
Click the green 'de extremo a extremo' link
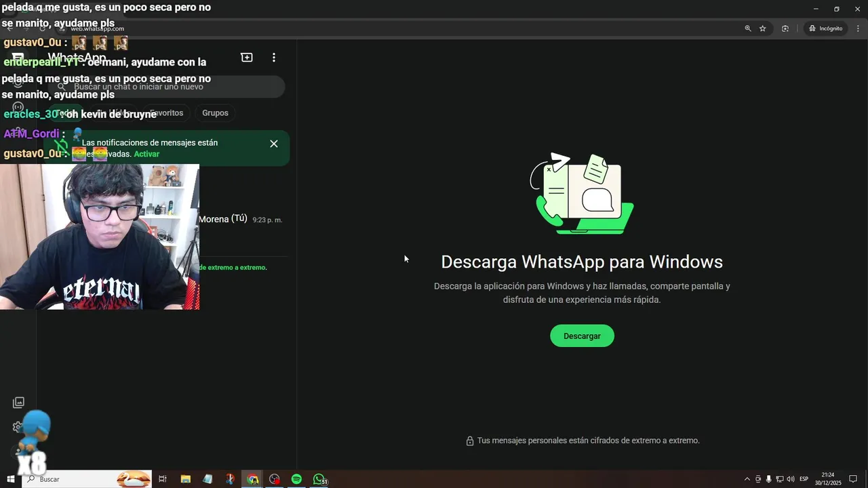click(x=233, y=268)
